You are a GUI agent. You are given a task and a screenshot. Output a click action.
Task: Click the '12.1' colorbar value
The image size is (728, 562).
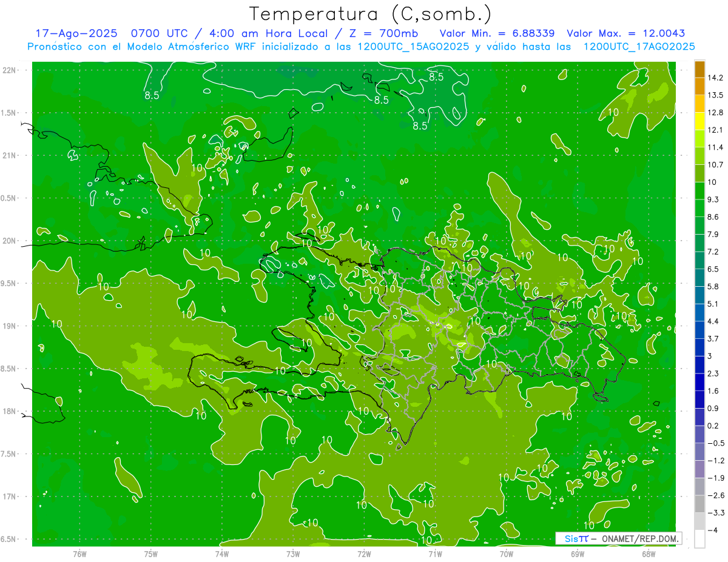point(715,130)
